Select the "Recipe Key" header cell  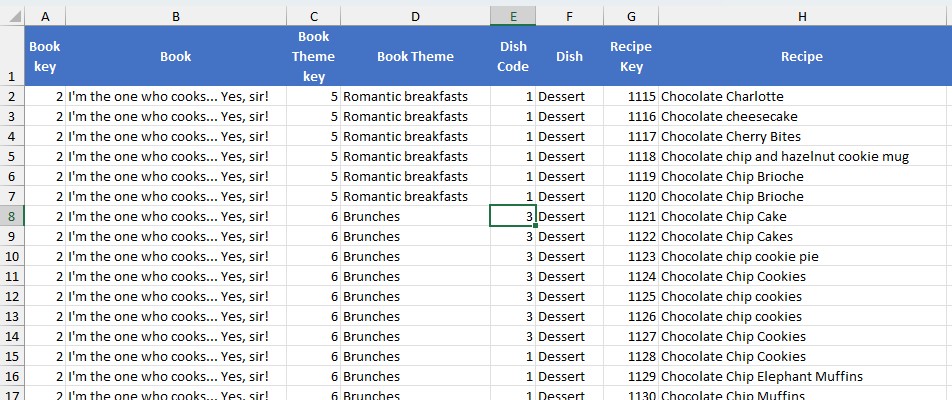(x=631, y=57)
